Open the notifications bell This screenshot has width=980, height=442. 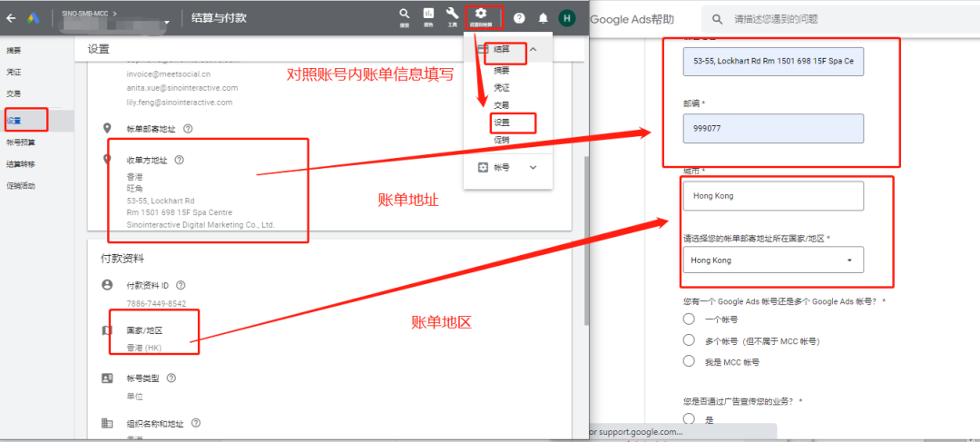point(544,18)
